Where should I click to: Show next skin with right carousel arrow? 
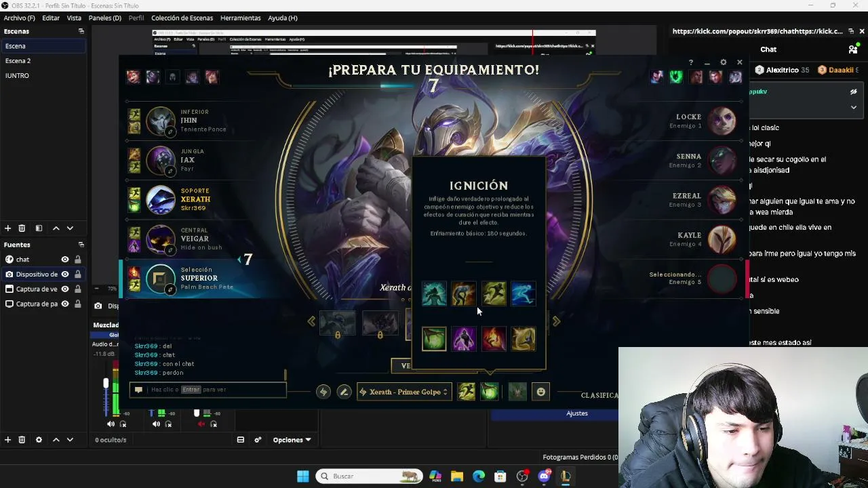pos(556,321)
